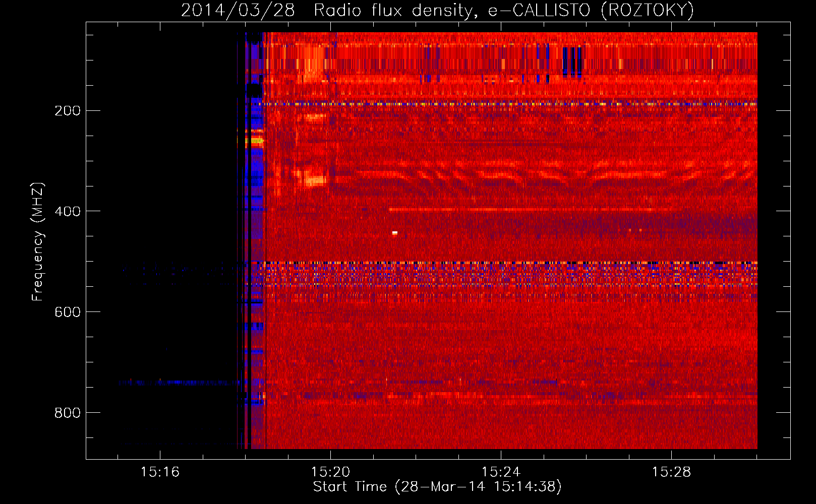The image size is (816, 504).
Task: Click the 400 frequency tick label
Action: [x=68, y=212]
